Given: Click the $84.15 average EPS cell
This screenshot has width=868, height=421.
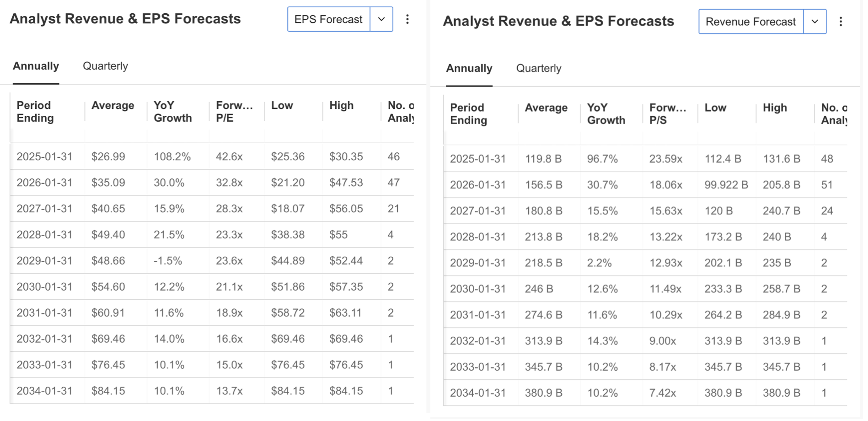Looking at the screenshot, I should tap(108, 391).
